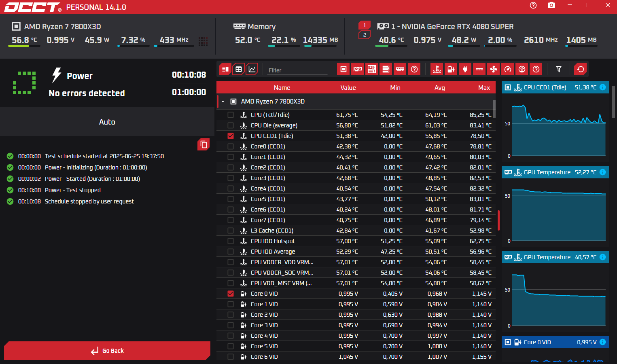617x364 pixels.
Task: Toggle usage load gauge filter
Action: tap(522, 69)
